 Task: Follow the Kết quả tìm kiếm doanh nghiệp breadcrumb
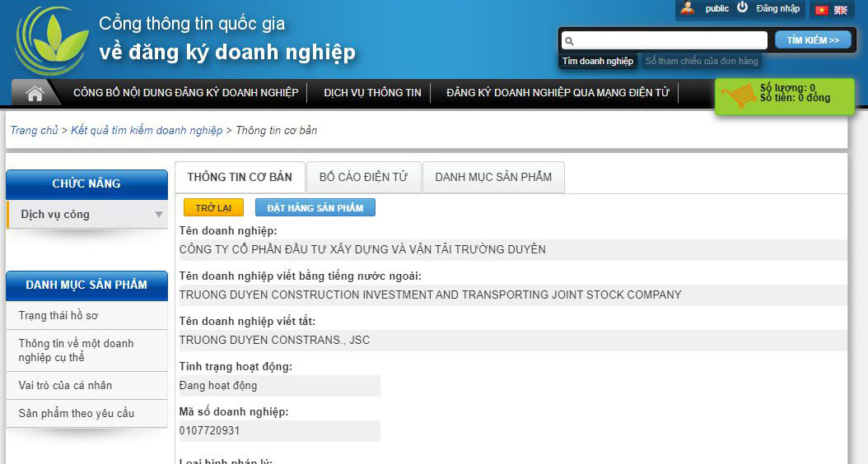[147, 131]
